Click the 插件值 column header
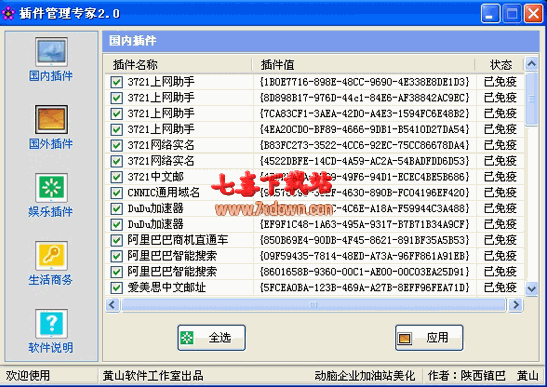This screenshot has width=547, height=387. point(364,65)
